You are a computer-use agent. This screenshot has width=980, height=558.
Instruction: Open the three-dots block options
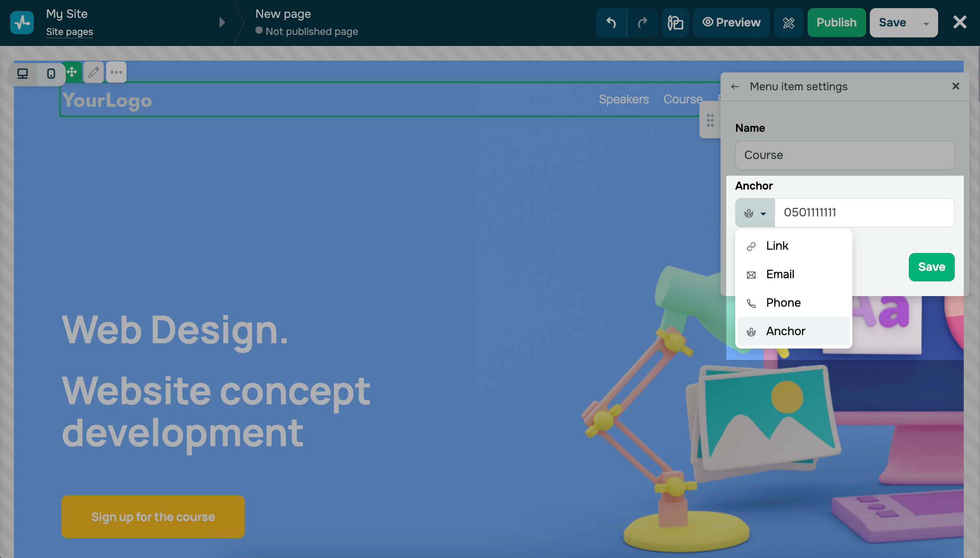(x=116, y=72)
